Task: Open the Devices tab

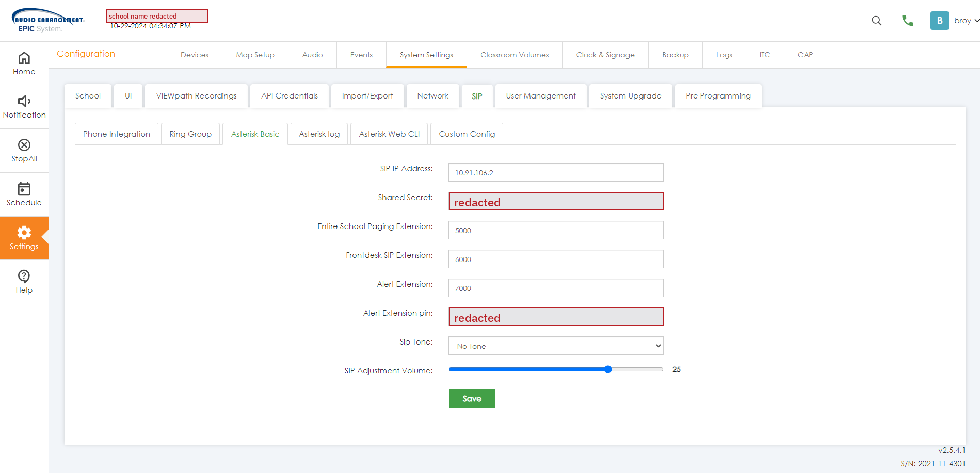Action: click(195, 55)
